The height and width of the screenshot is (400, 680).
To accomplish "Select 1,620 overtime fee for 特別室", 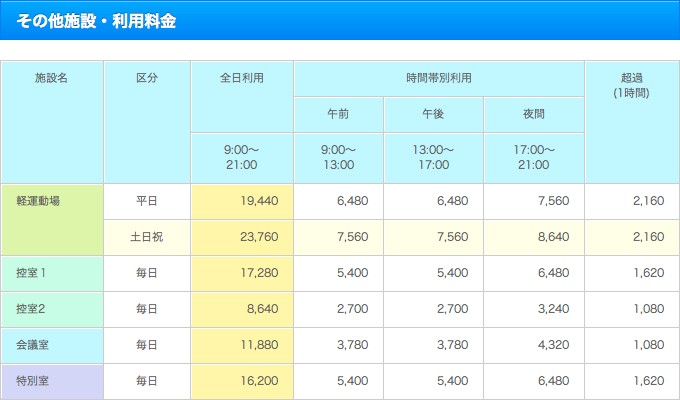I will point(632,381).
